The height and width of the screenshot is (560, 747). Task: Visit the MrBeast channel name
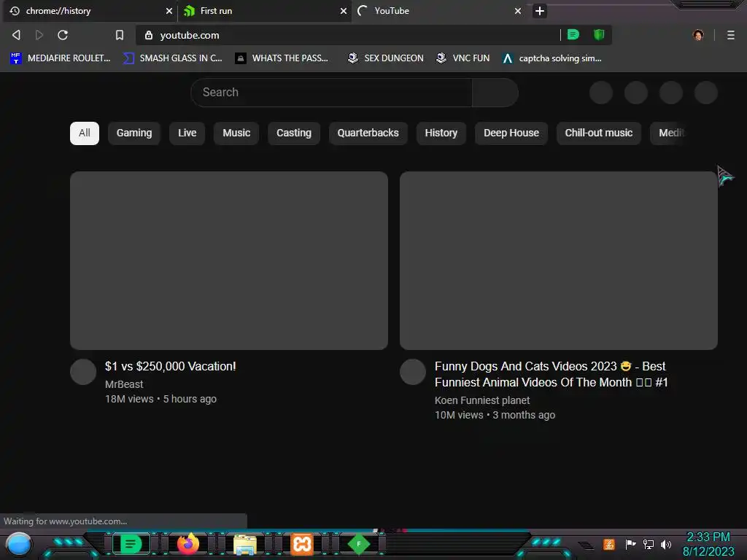pos(124,384)
